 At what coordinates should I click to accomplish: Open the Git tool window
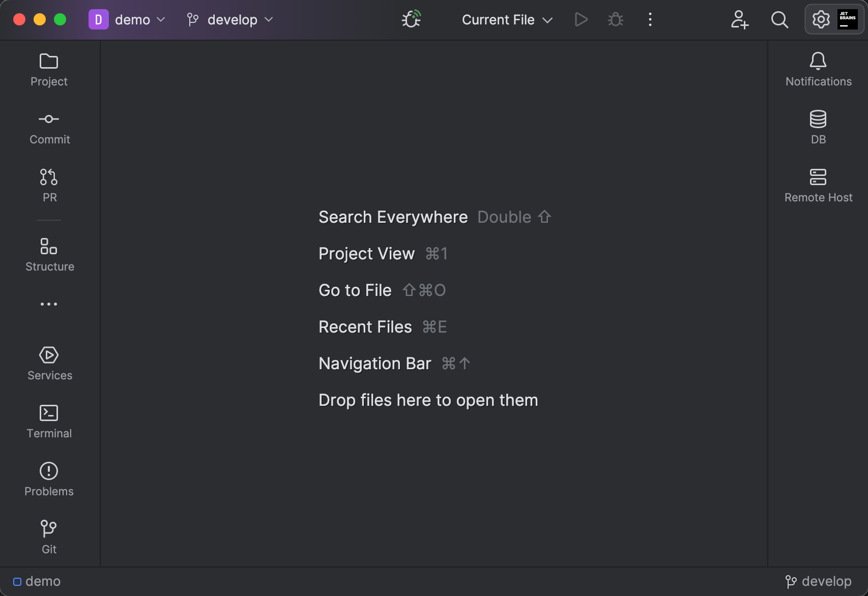click(x=49, y=537)
